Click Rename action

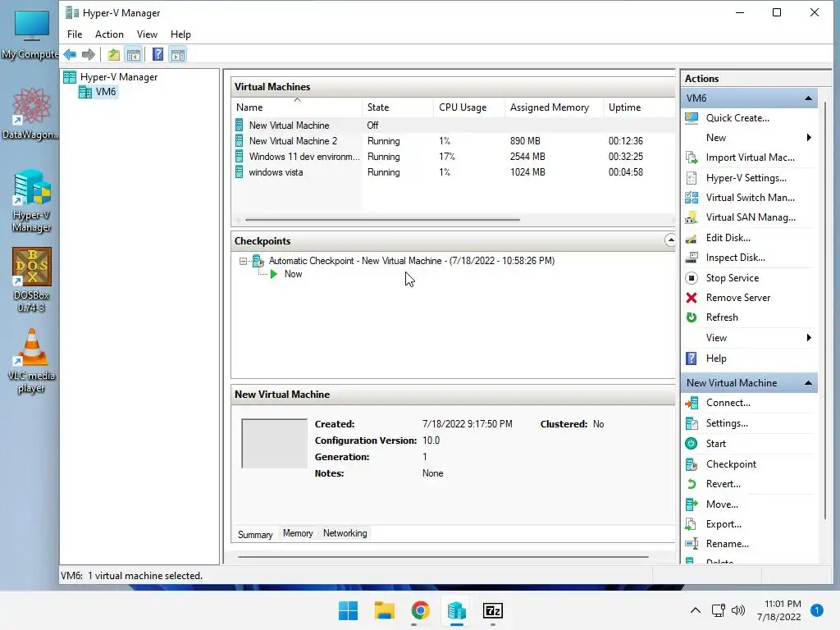tap(727, 544)
